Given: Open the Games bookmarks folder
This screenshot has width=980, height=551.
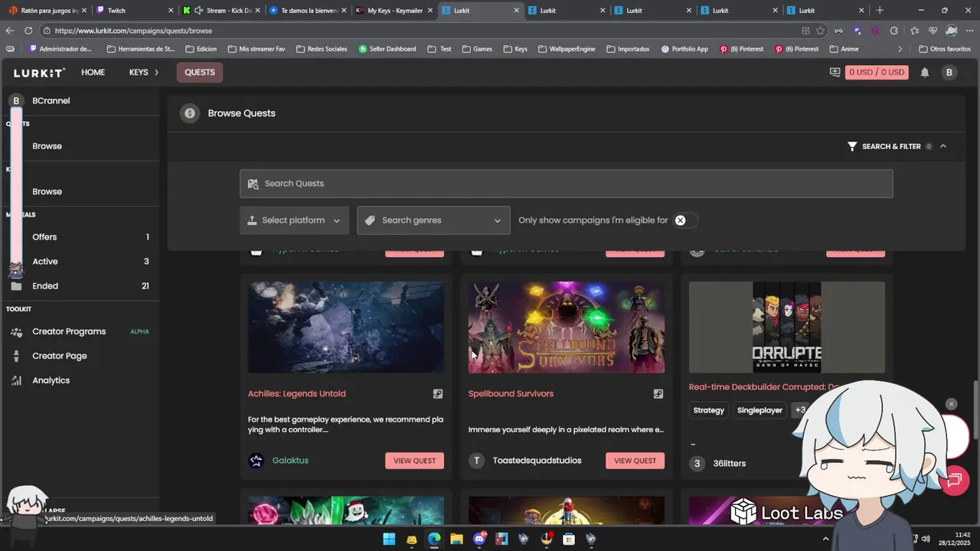Looking at the screenshot, I should (x=477, y=49).
